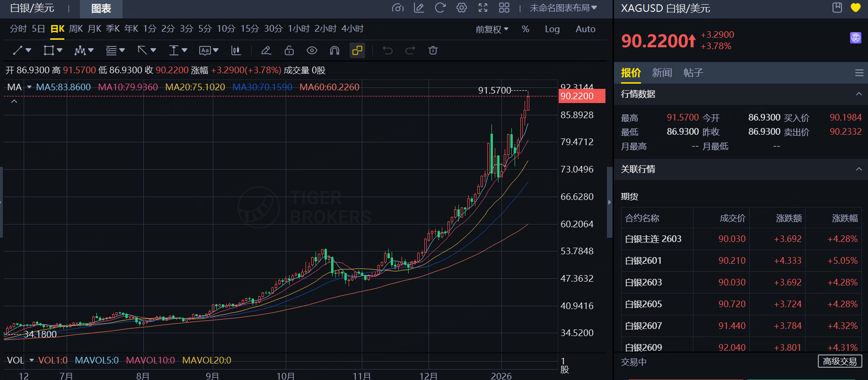Open the 白银2607 contract row
868x380 pixels.
[x=741, y=326]
